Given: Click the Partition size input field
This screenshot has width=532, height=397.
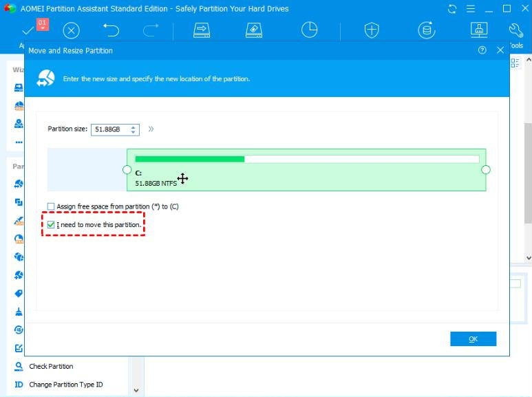Looking at the screenshot, I should coord(109,129).
